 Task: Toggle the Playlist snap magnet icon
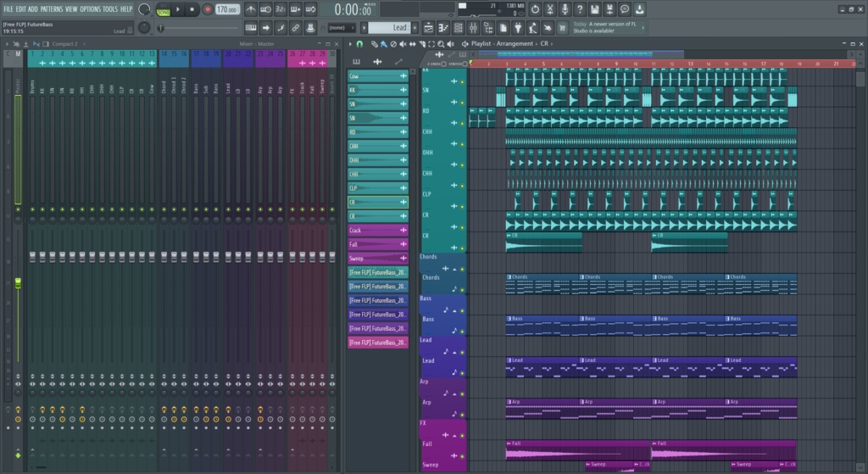tap(359, 44)
